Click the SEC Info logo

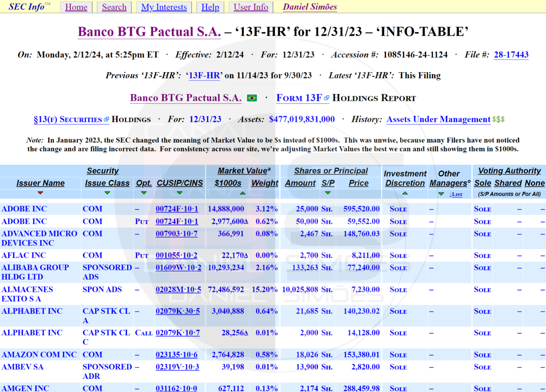(29, 7)
